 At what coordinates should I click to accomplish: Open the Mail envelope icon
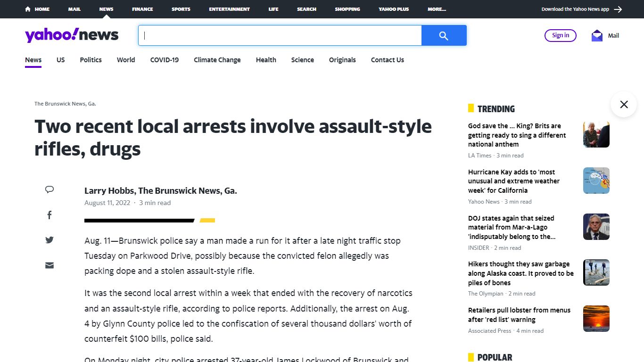click(597, 35)
